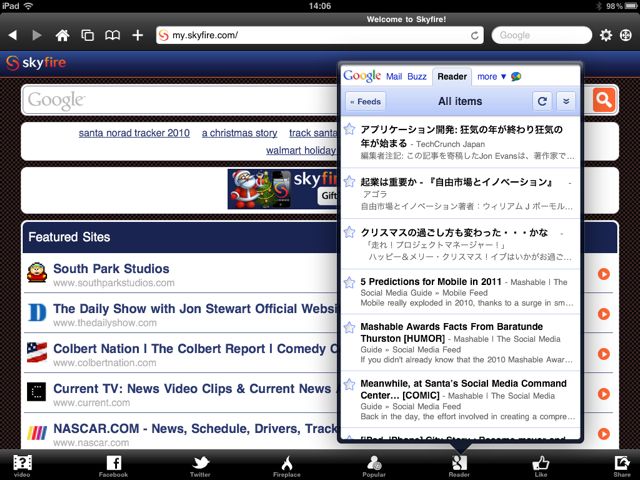The width and height of the screenshot is (640, 480).
Task: Expand the more dropdown in popup
Action: tap(491, 77)
